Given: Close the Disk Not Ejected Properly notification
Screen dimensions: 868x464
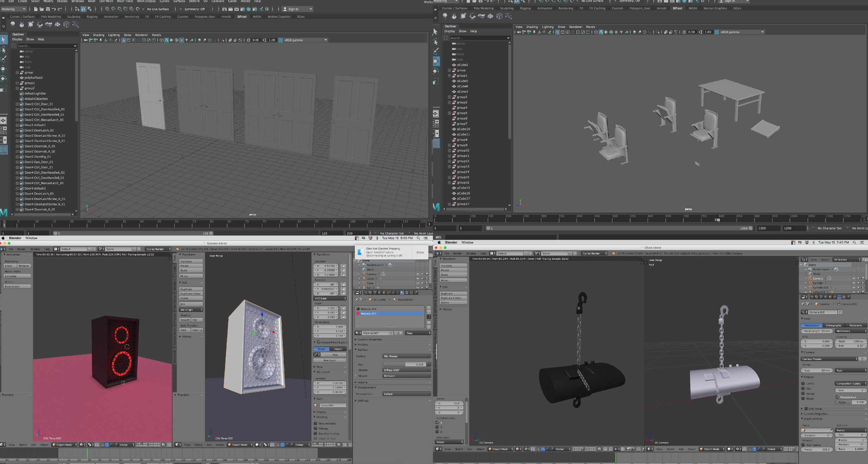Looking at the screenshot, I should click(420, 252).
